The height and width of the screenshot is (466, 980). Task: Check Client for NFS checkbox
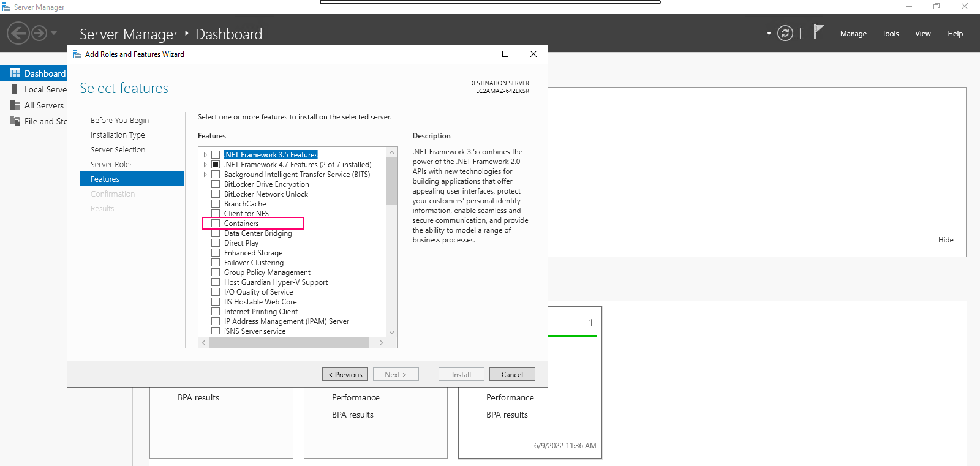point(216,214)
